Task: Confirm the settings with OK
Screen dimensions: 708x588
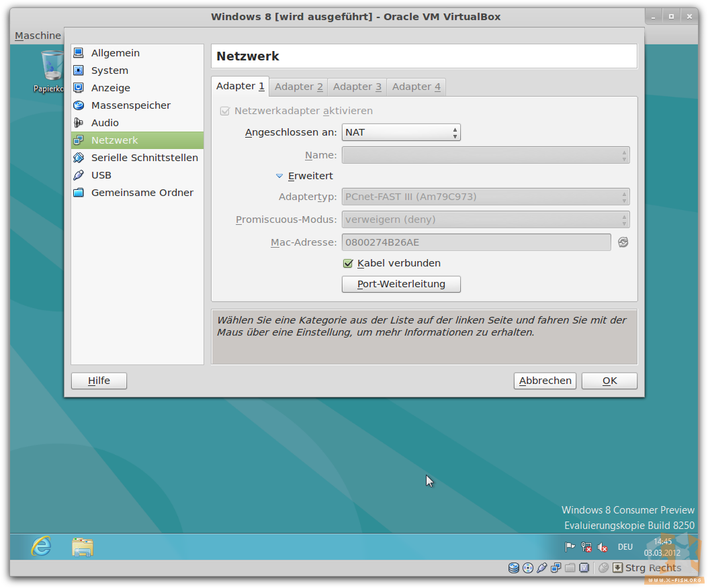Action: (609, 381)
